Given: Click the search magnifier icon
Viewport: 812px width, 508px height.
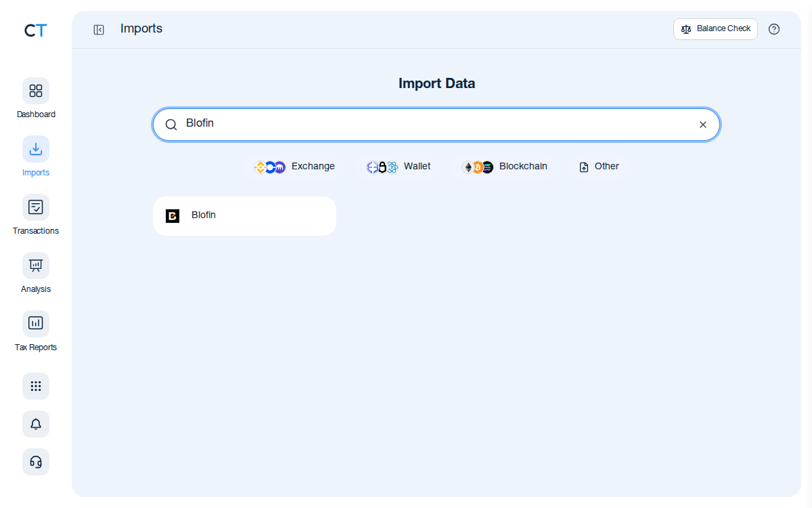Looking at the screenshot, I should click(171, 125).
